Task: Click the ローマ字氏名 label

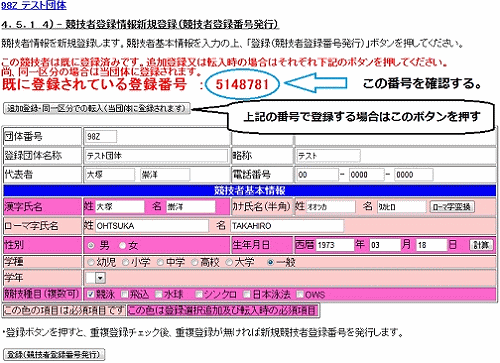Action: tap(31, 226)
